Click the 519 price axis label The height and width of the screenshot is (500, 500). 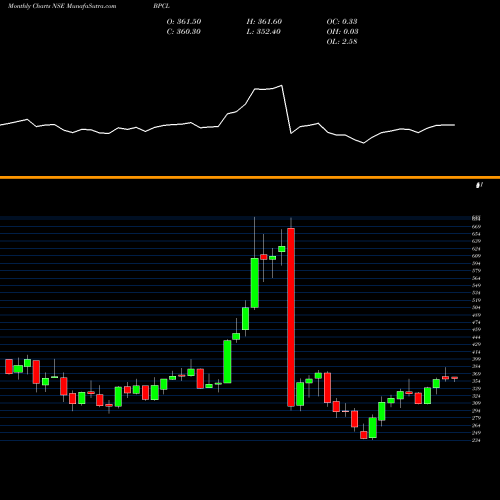tap(476, 300)
